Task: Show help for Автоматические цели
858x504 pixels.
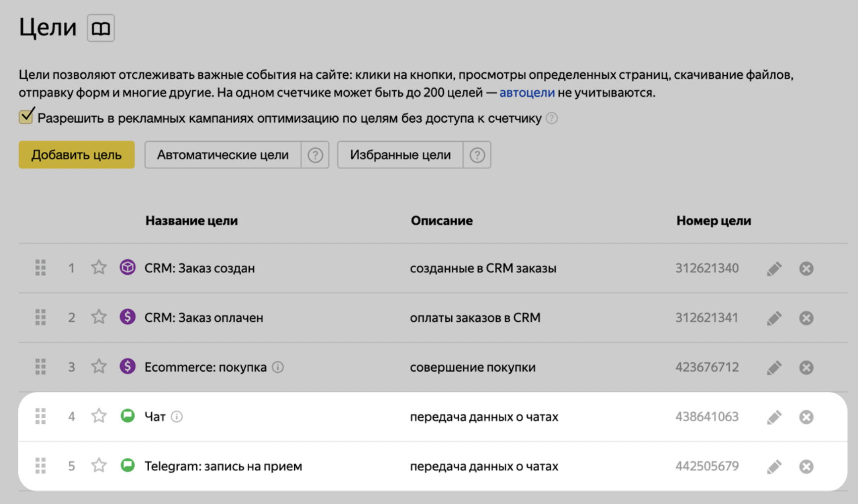Action: click(315, 155)
